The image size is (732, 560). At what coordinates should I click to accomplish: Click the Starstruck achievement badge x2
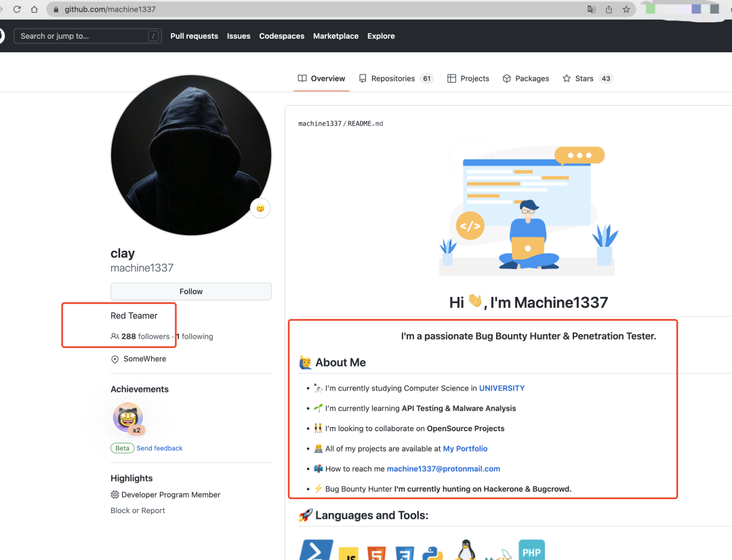128,418
